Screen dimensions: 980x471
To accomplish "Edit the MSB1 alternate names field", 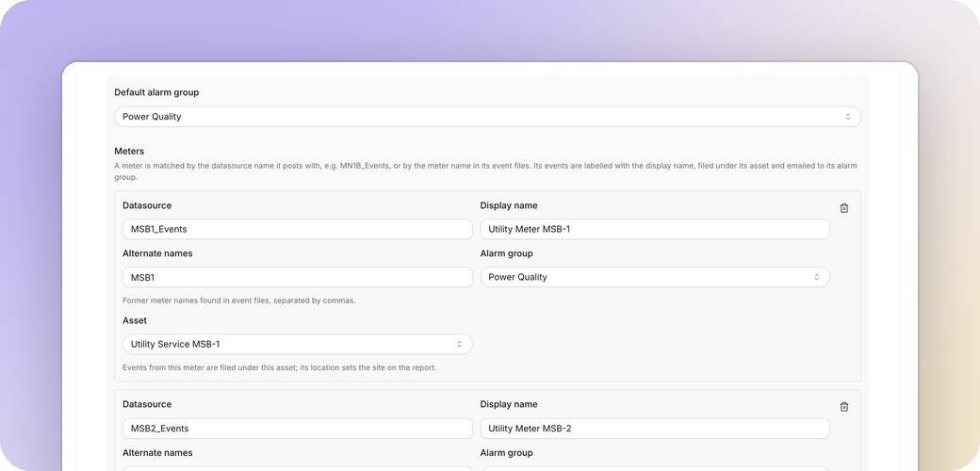I will click(x=298, y=277).
